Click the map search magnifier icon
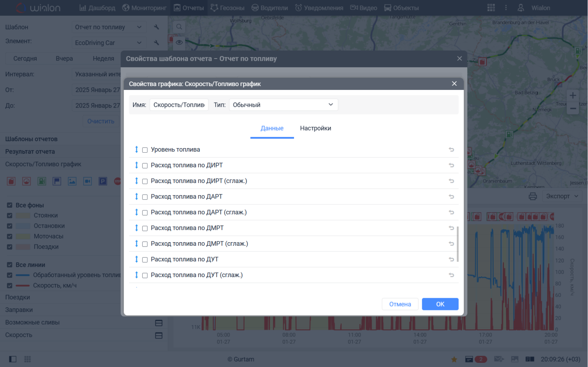588x367 pixels. (x=179, y=27)
